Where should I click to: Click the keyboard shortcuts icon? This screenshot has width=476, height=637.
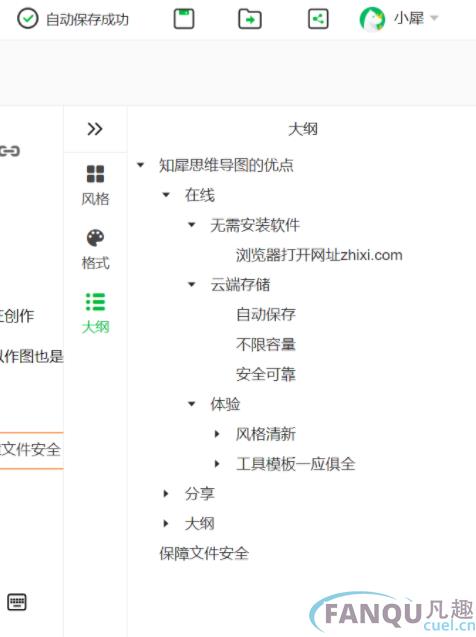coord(17,602)
